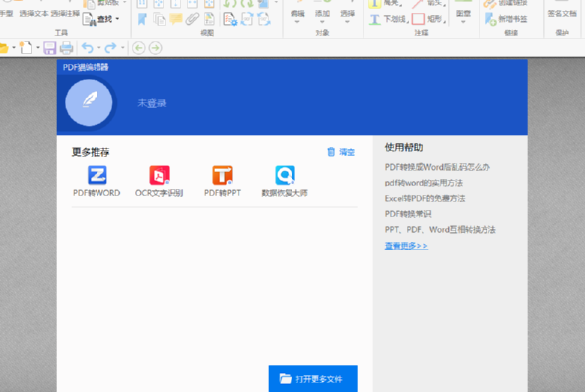Open the blue bookmark panel icon

tap(142, 19)
